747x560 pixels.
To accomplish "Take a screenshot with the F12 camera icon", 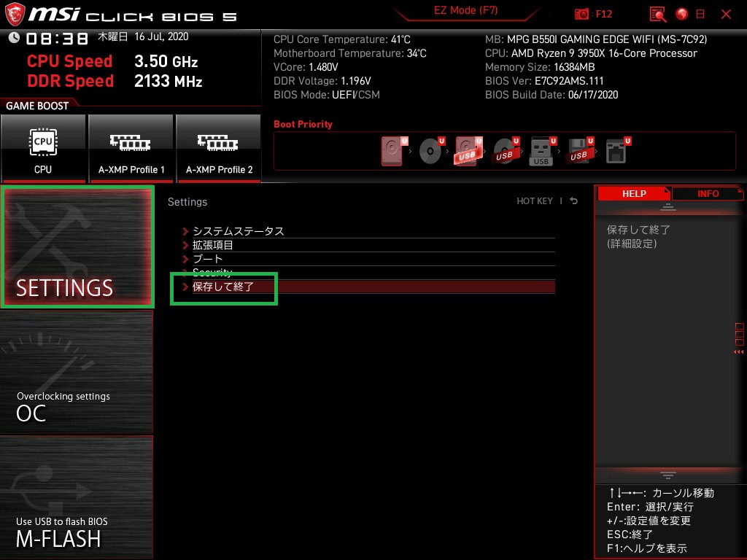I will click(x=581, y=15).
